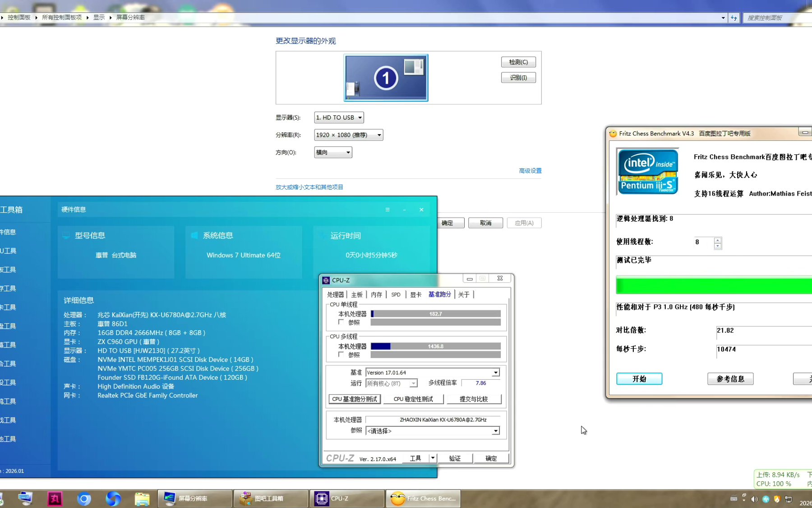Click the green Fritz benchmark progress bar

tap(714, 286)
